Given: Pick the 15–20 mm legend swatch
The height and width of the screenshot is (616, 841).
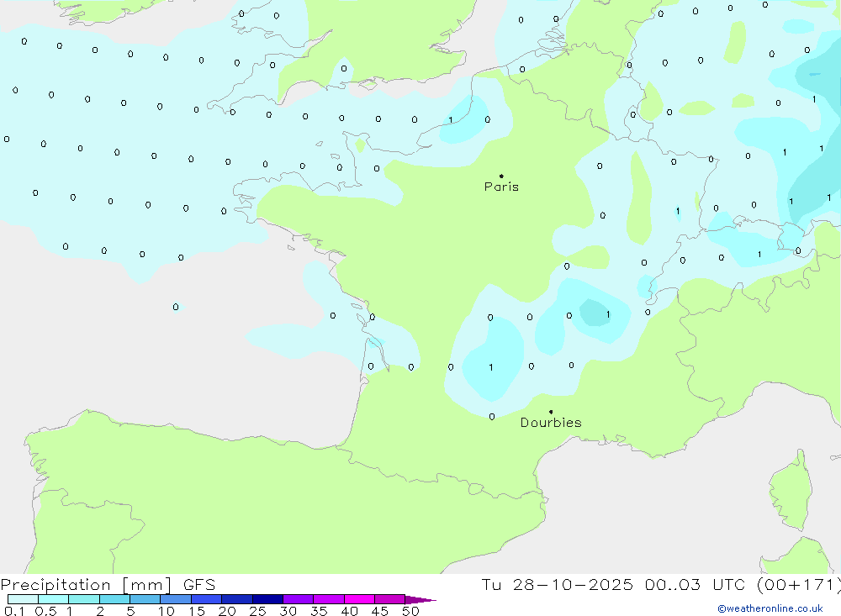Looking at the screenshot, I should pos(207,599).
